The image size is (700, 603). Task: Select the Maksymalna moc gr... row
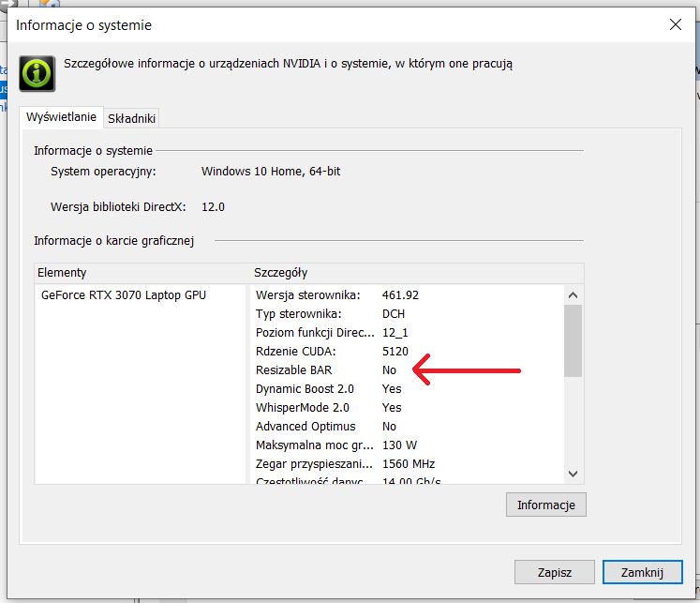tap(407, 445)
